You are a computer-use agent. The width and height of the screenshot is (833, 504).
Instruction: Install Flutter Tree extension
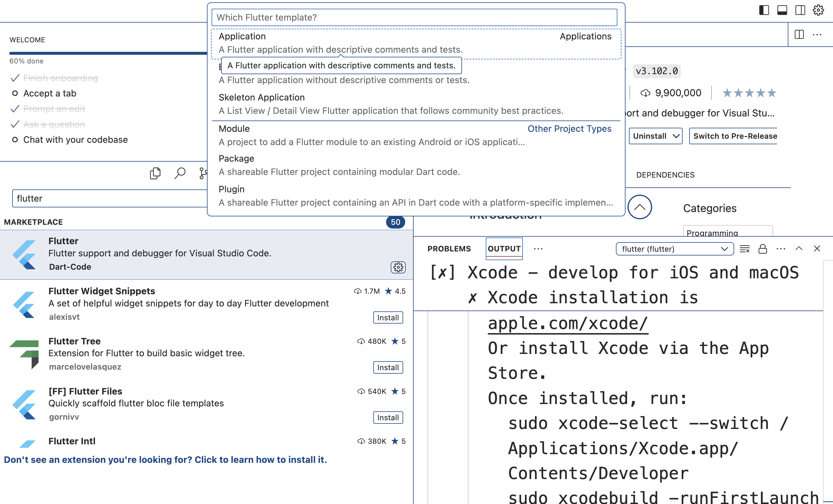coord(388,368)
